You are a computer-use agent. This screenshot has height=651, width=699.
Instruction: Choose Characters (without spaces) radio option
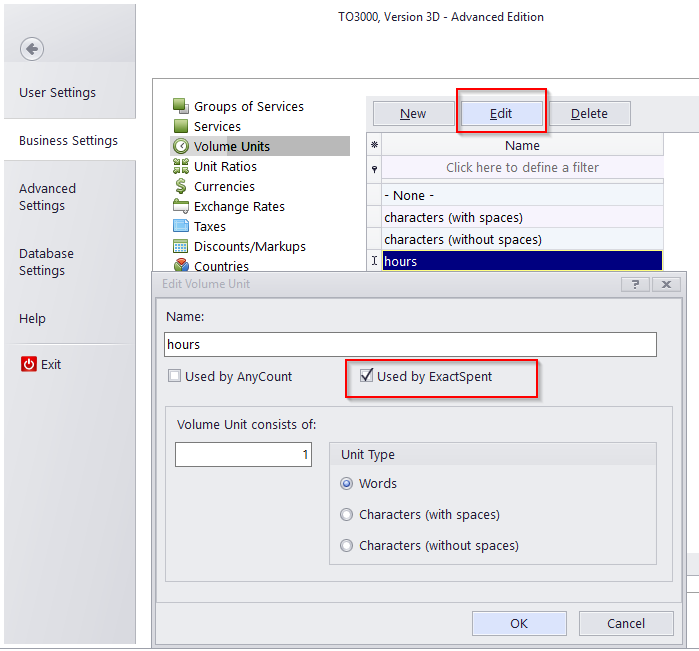(x=347, y=546)
